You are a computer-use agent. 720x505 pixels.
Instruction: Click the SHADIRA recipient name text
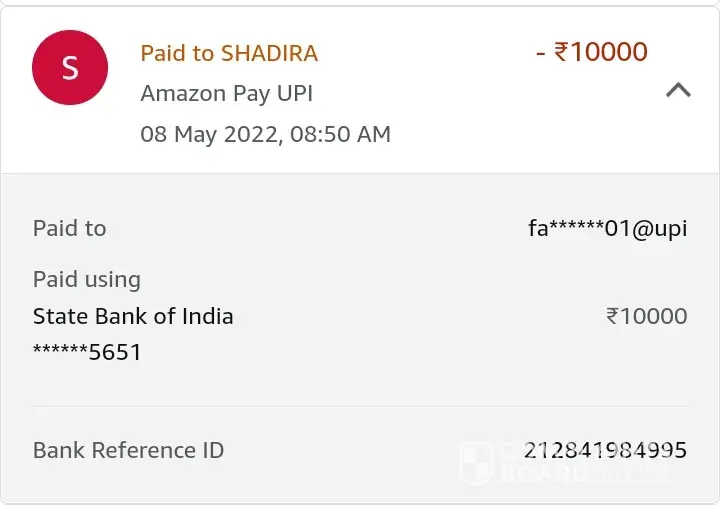(269, 53)
